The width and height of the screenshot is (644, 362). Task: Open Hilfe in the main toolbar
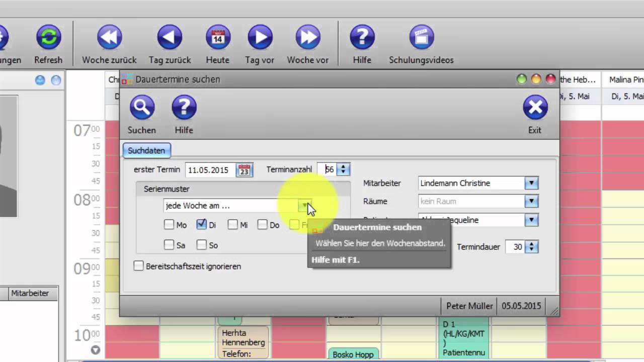pos(362,38)
